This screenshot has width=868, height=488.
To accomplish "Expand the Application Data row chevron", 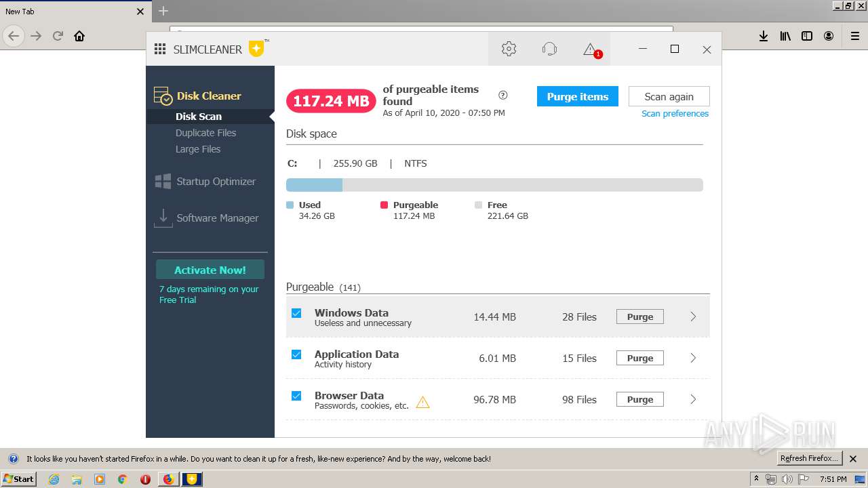I will click(x=693, y=358).
